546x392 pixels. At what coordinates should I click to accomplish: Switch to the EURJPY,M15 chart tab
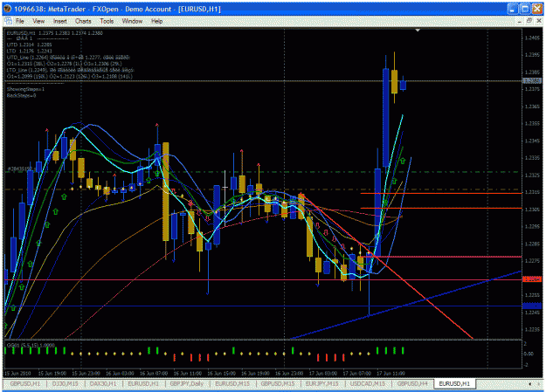click(x=322, y=383)
